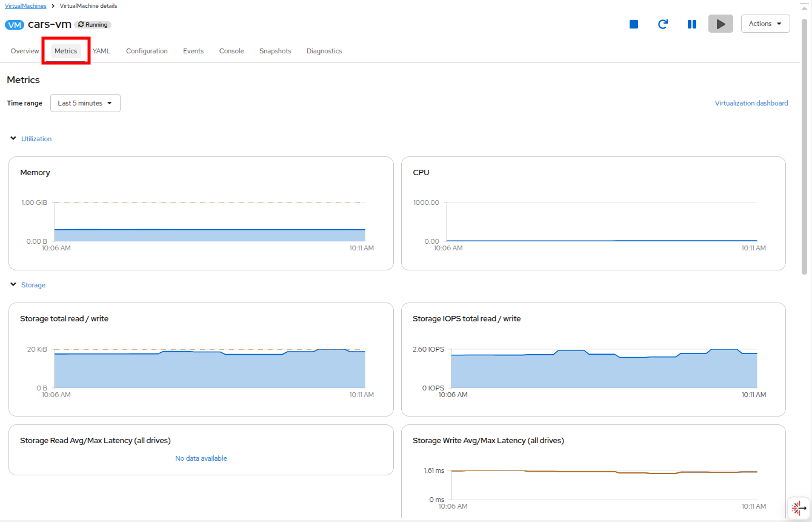Click the floating widget icon in bottom corner

click(799, 508)
